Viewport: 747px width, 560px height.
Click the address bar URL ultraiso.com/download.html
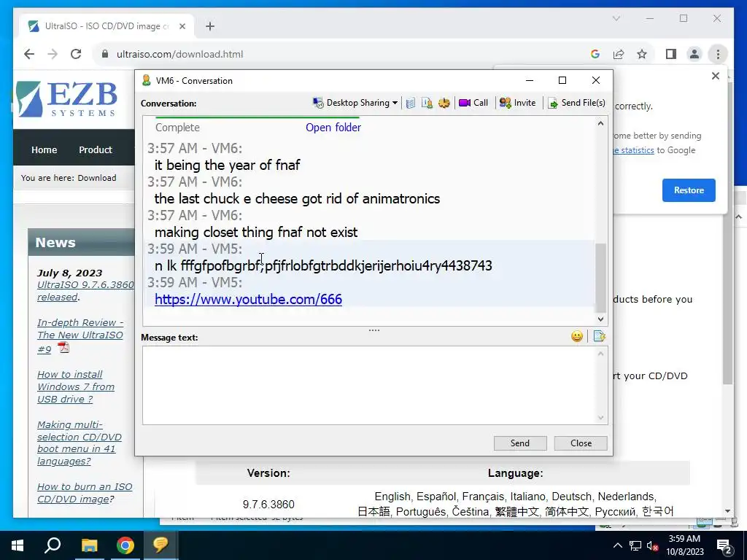[x=179, y=54]
